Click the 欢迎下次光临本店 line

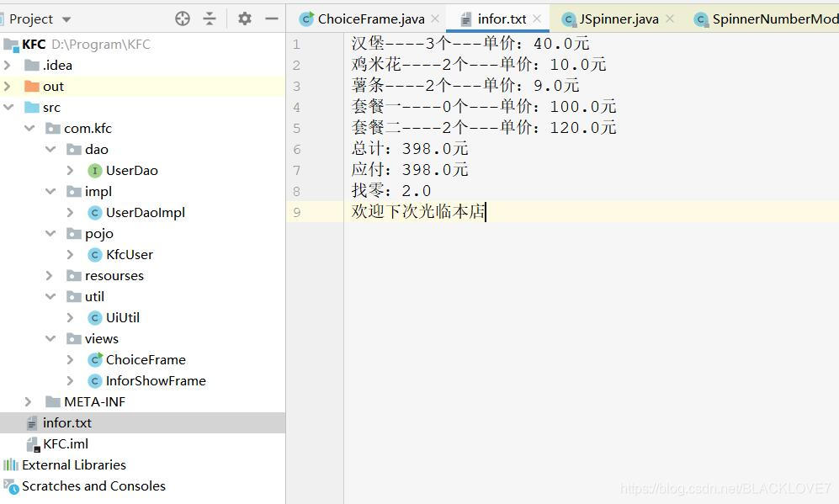tap(418, 211)
